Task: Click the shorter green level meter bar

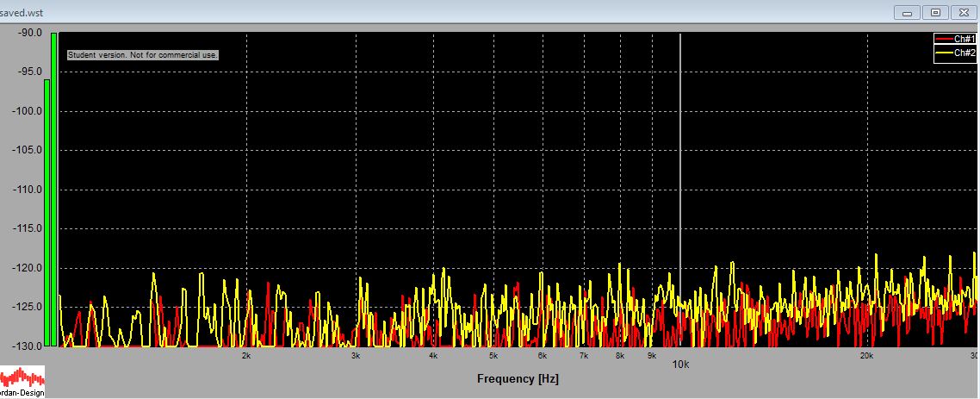Action: [x=47, y=213]
